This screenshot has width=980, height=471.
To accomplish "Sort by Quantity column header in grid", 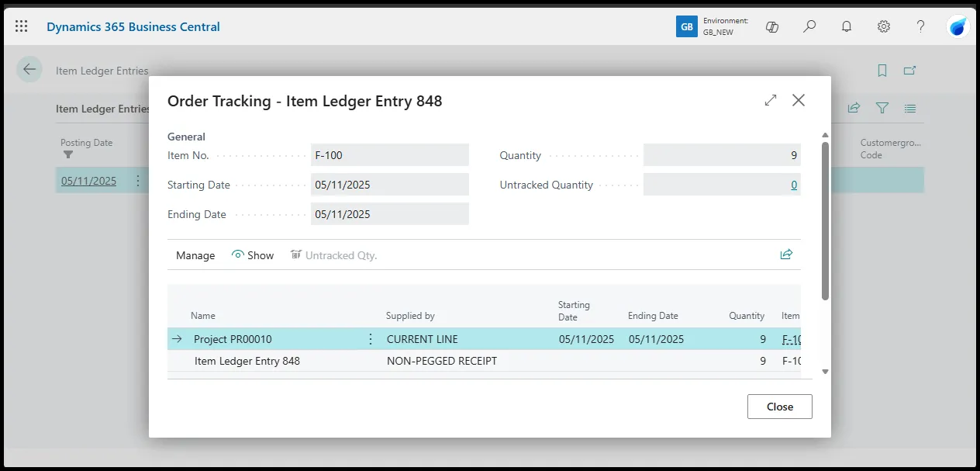I will pos(747,316).
